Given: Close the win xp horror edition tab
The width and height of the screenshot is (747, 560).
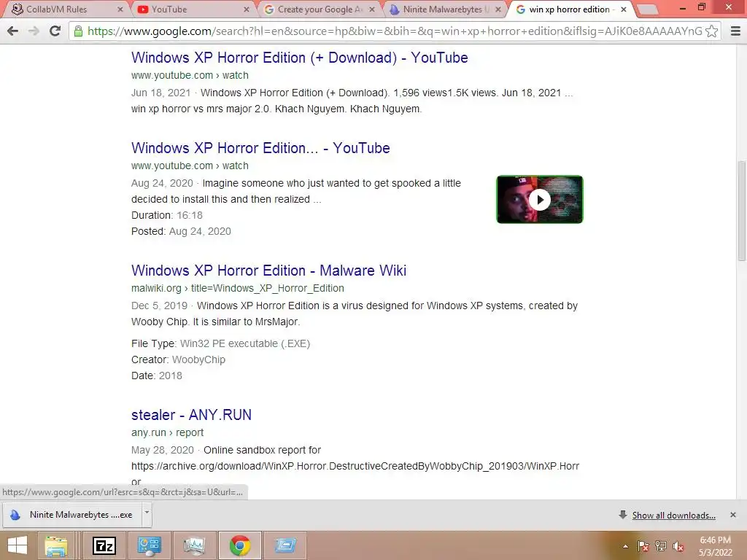Looking at the screenshot, I should 624,9.
